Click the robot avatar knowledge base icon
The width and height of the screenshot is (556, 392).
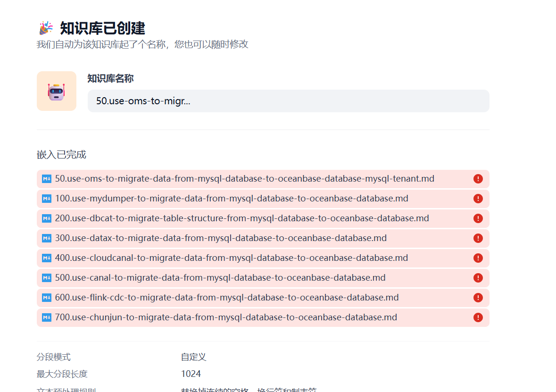click(x=57, y=91)
